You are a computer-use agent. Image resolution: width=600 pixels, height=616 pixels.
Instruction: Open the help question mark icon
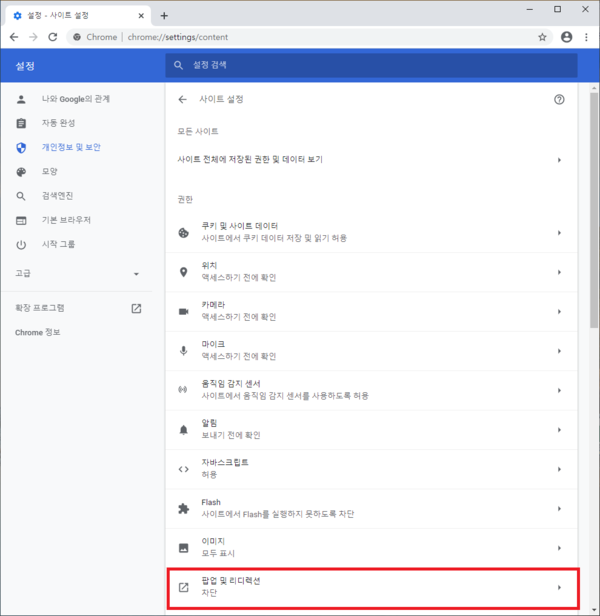click(x=559, y=99)
